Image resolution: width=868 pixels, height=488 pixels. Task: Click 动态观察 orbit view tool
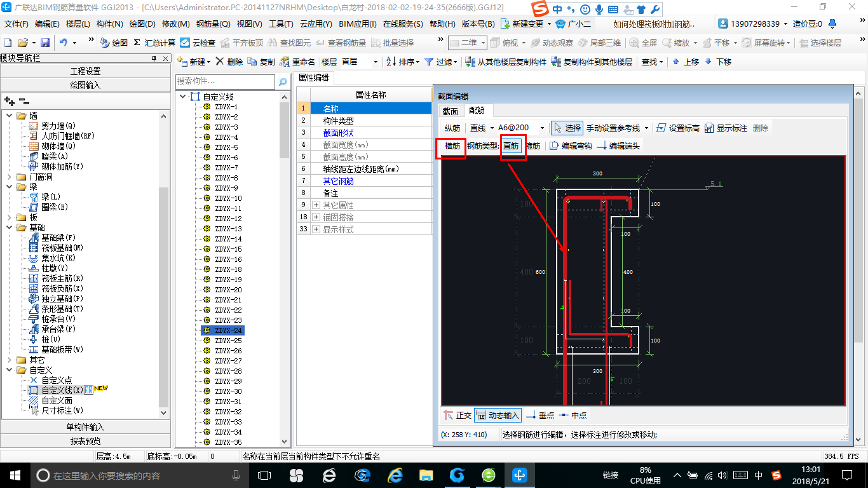[x=552, y=43]
